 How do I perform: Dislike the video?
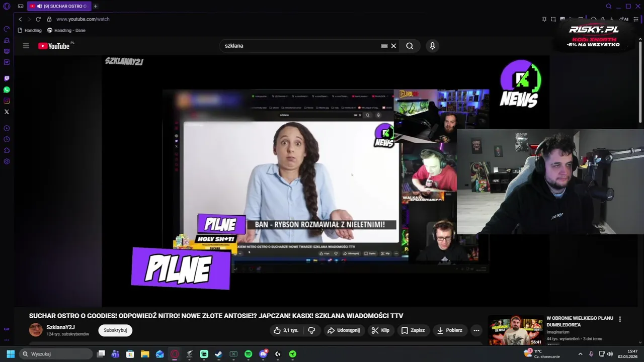[x=311, y=330]
